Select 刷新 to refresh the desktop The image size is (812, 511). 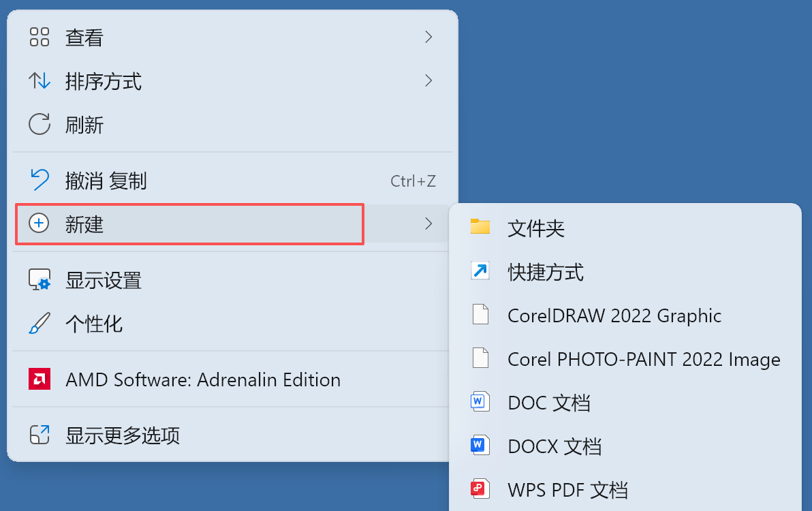point(84,125)
